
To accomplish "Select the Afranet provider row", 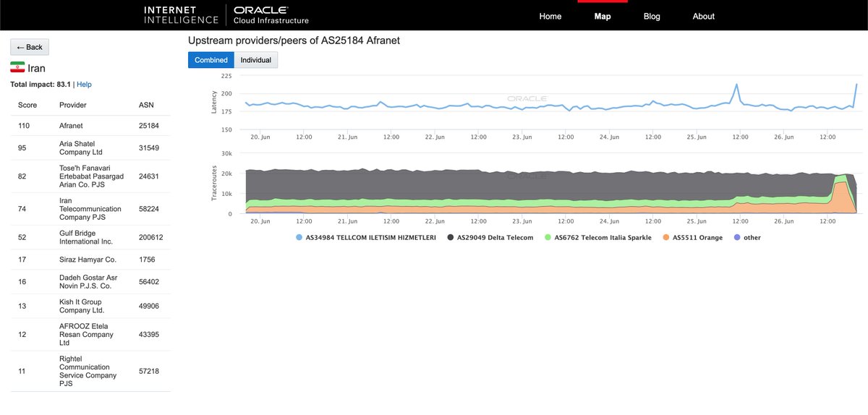I will 90,125.
